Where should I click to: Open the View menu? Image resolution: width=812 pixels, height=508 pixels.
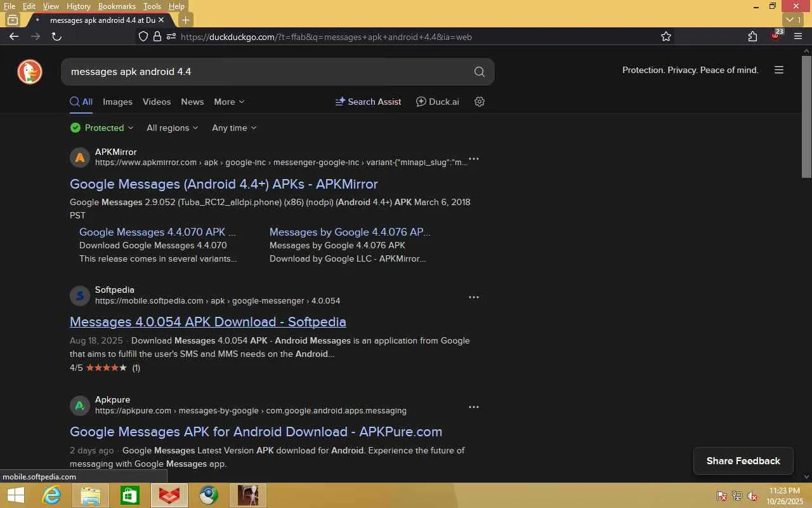(51, 6)
